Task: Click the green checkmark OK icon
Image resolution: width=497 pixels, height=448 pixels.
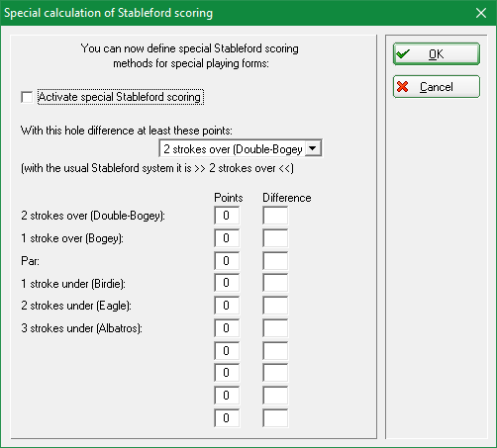Action: pyautogui.click(x=403, y=53)
